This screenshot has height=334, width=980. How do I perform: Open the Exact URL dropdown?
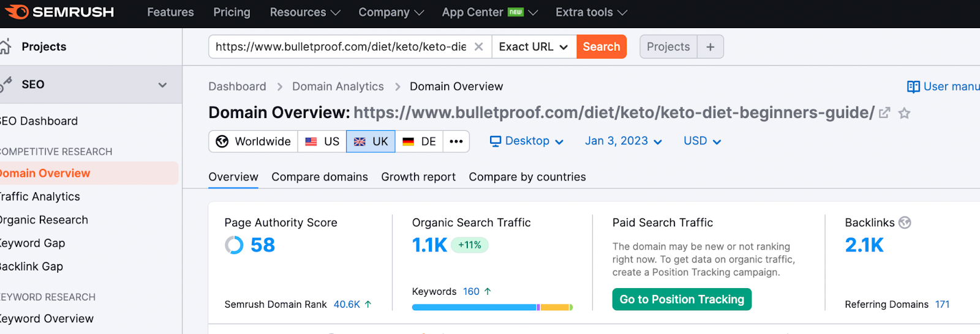533,47
